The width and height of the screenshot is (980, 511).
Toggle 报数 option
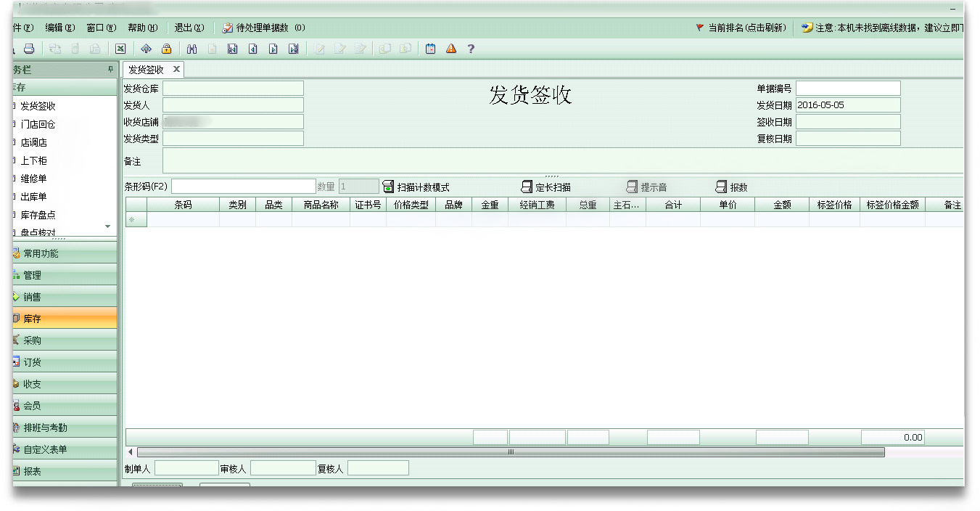point(731,187)
